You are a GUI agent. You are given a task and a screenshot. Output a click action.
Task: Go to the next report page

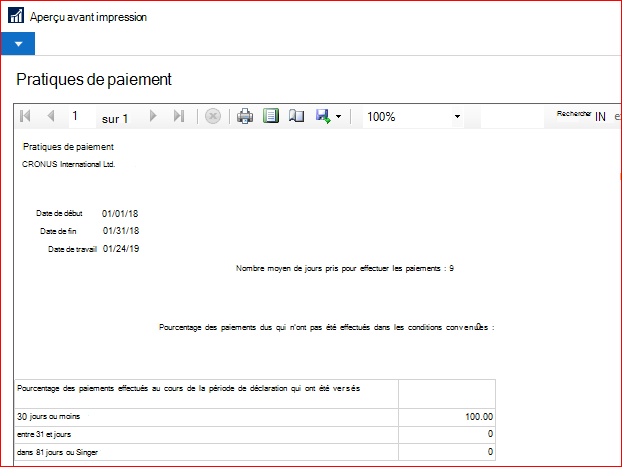click(153, 116)
